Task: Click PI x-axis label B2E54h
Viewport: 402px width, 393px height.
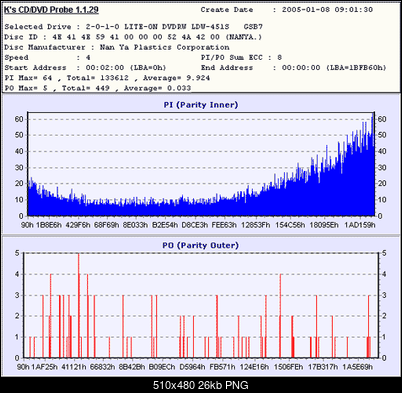Action: [x=165, y=225]
